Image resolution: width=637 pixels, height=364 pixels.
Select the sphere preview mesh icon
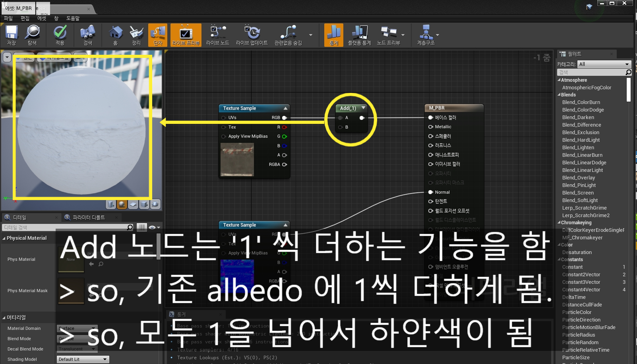click(122, 204)
